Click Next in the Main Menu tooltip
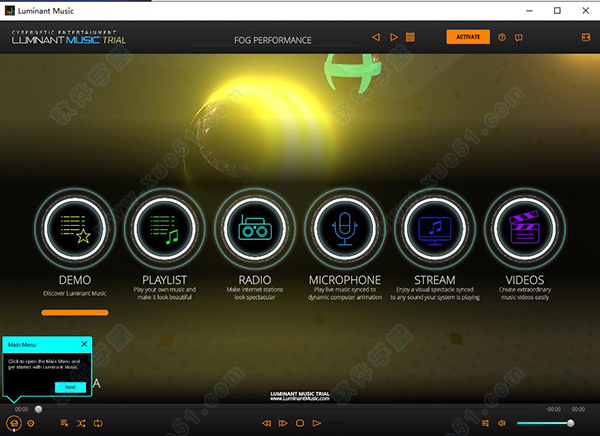Screen dimensions: 600x436 click(70, 387)
